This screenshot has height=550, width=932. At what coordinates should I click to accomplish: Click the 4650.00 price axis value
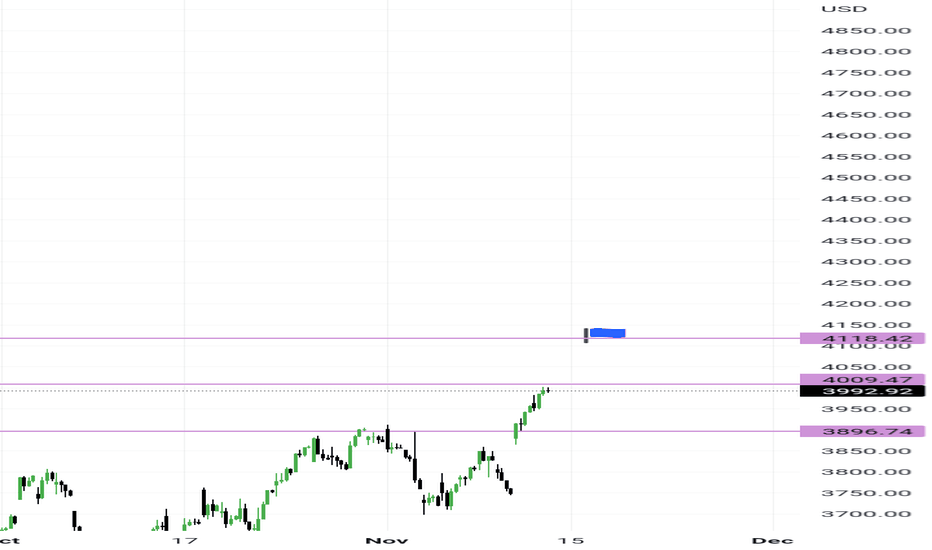866,115
